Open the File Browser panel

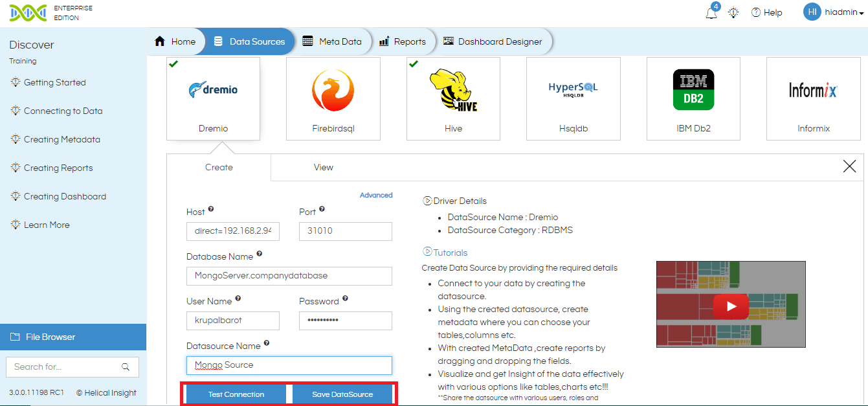tap(73, 337)
